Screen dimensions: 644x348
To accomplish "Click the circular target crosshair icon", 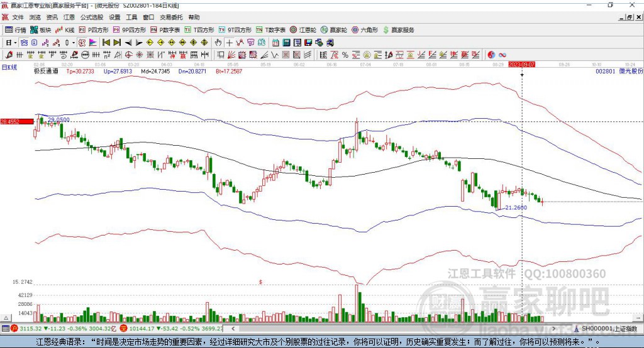I will pyautogui.click(x=128, y=55).
